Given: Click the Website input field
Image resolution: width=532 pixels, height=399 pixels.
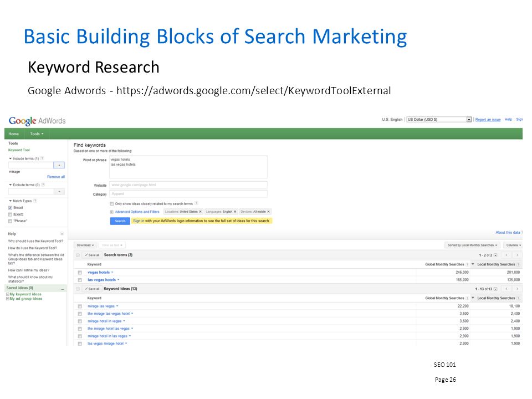Looking at the screenshot, I should point(188,185).
